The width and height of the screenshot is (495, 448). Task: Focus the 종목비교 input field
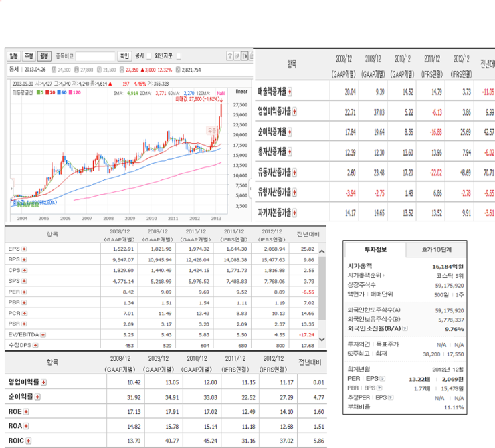96,56
